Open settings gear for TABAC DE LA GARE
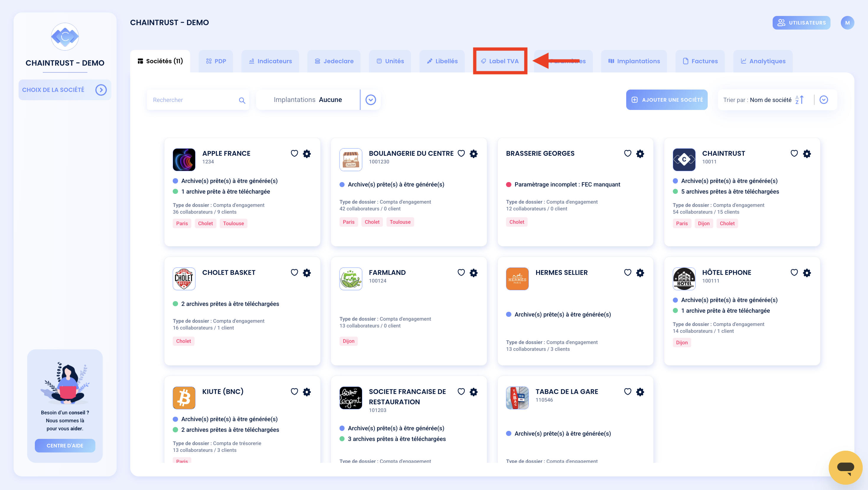The height and width of the screenshot is (490, 868). point(640,392)
